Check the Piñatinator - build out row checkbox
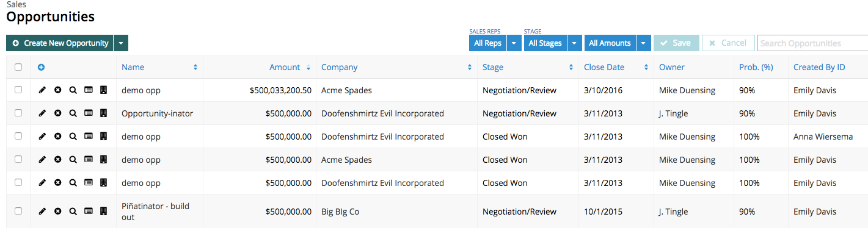868x228 pixels. tap(18, 211)
